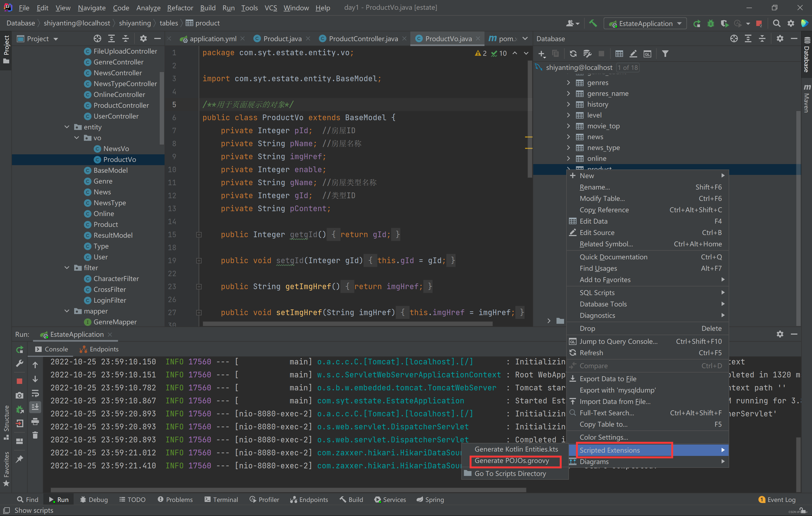Open EstateApplication run configuration dropdown
The height and width of the screenshot is (516, 812).
[x=646, y=24]
